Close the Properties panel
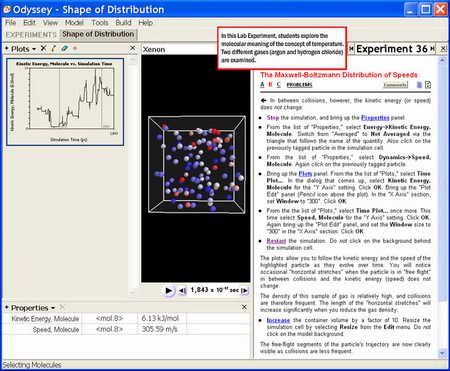 (244, 307)
